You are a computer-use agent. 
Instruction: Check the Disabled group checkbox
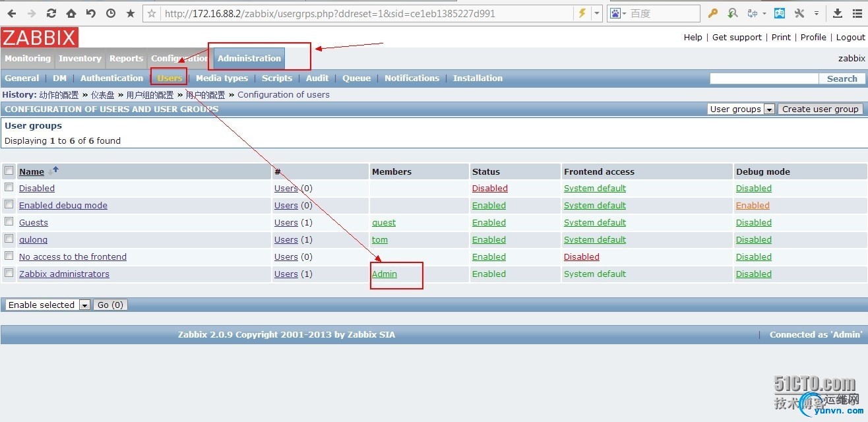pyautogui.click(x=9, y=187)
